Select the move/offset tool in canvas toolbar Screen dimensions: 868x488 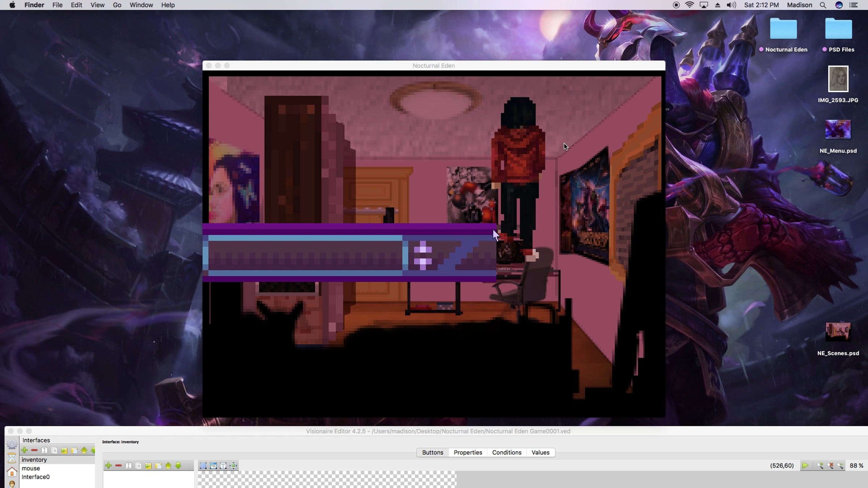point(234,466)
